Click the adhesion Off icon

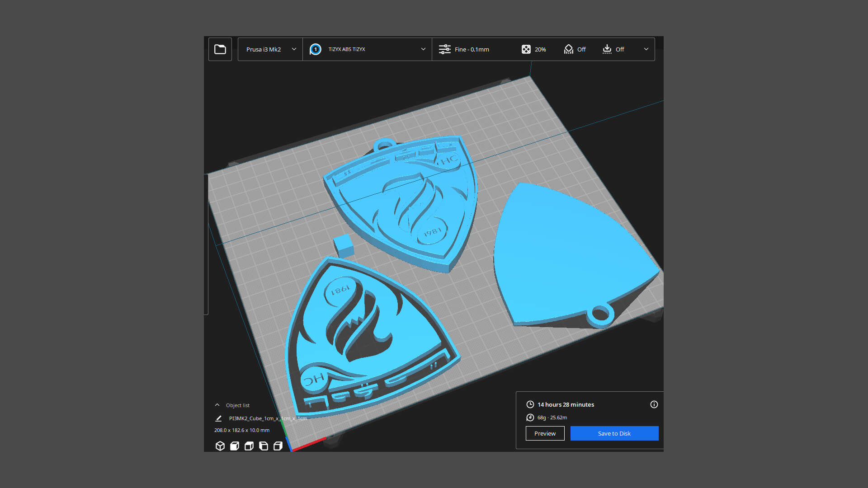607,49
